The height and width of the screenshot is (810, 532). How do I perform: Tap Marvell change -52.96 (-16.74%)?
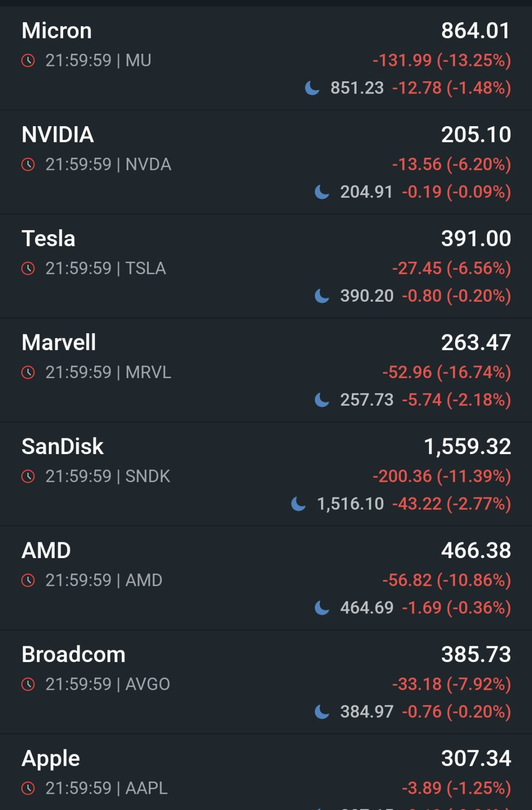[447, 372]
